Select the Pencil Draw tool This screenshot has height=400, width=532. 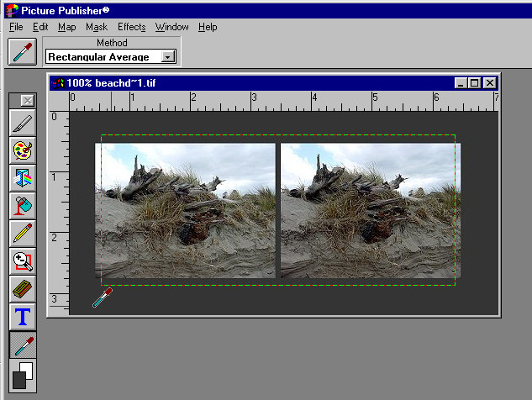[23, 234]
